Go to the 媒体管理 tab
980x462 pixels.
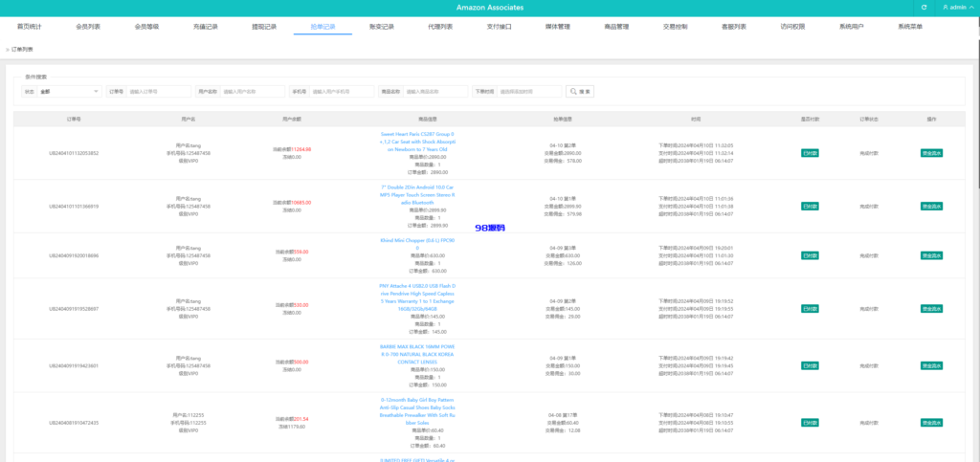click(x=558, y=27)
